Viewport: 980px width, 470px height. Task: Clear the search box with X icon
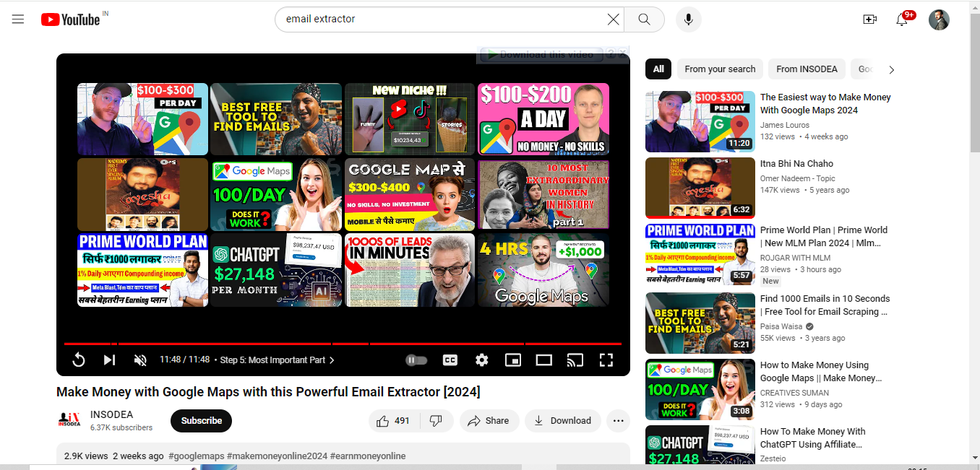pyautogui.click(x=613, y=19)
